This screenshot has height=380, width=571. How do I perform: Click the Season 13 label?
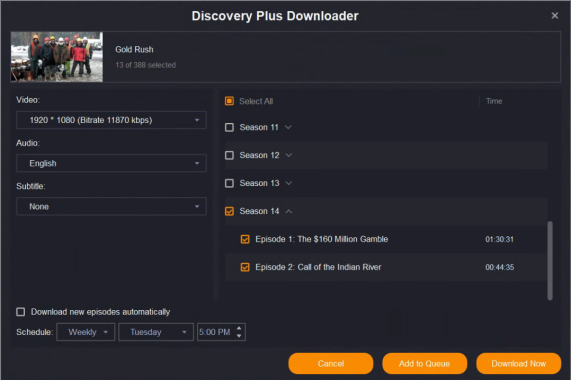click(x=259, y=183)
